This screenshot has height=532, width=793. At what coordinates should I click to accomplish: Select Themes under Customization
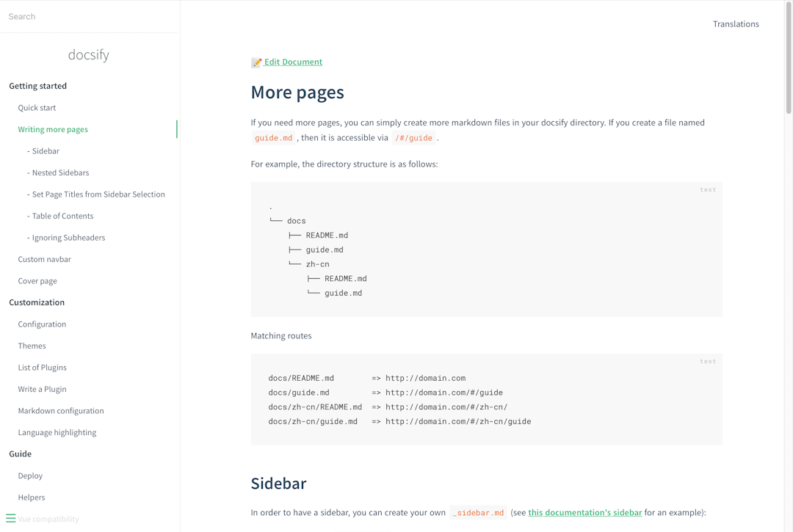click(x=32, y=345)
